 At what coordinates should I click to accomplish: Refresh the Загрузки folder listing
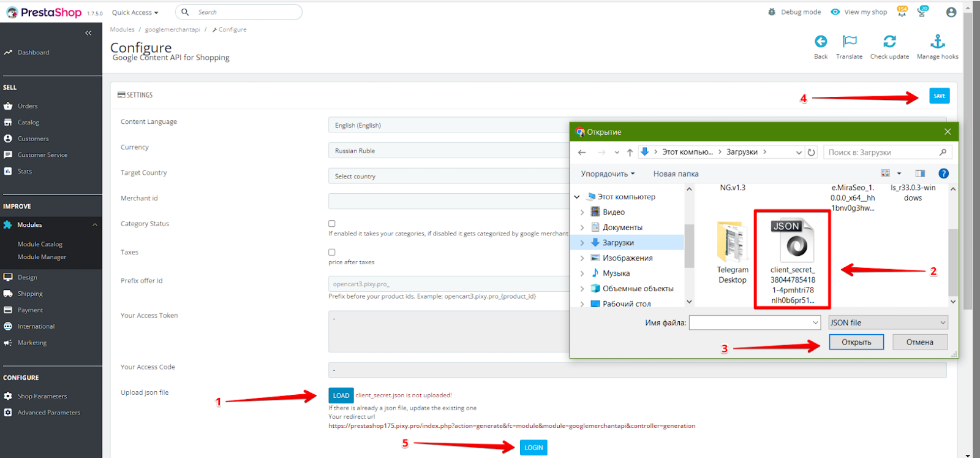(812, 152)
